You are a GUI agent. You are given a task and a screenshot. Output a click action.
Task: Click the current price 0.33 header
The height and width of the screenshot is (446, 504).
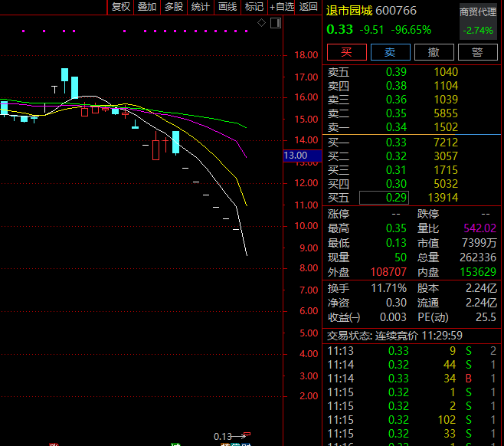pyautogui.click(x=340, y=30)
